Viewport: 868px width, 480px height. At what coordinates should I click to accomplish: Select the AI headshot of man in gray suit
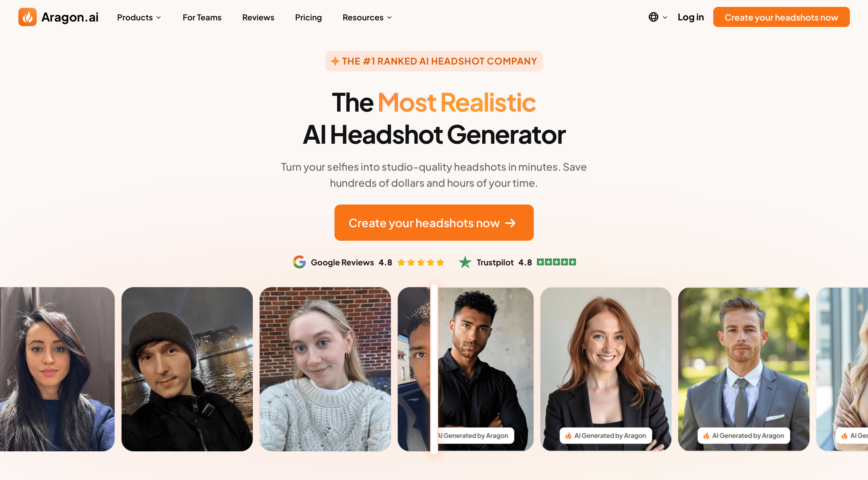click(x=744, y=369)
